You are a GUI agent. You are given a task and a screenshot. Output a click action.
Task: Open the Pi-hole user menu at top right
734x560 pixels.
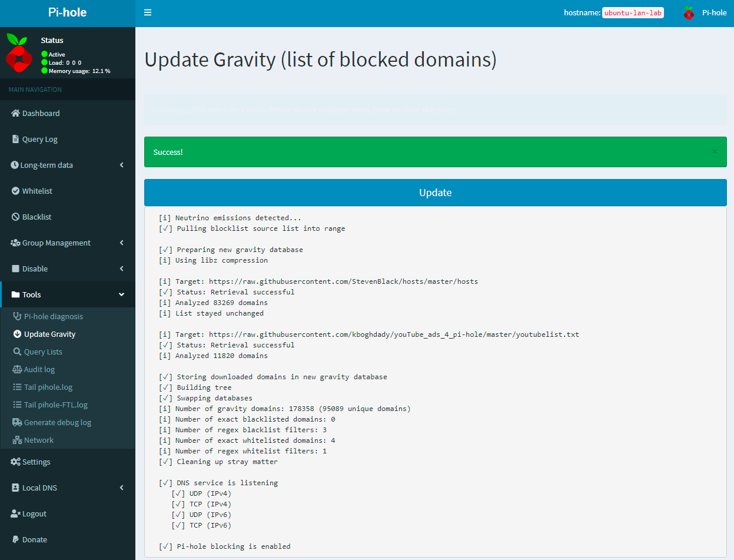[x=705, y=12]
